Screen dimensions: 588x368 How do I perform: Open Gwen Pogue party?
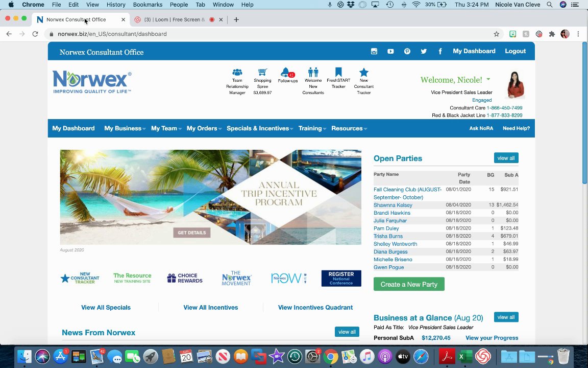388,267
